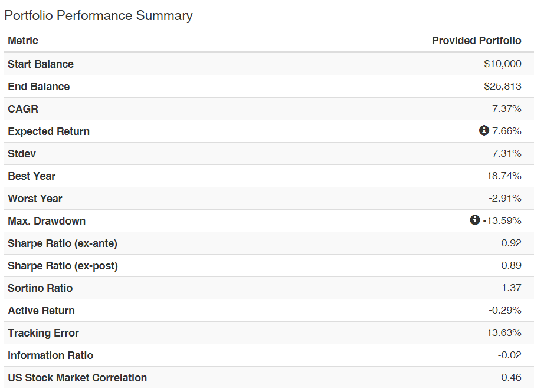This screenshot has width=534, height=392.
Task: Select the CAGR row label
Action: pos(23,109)
